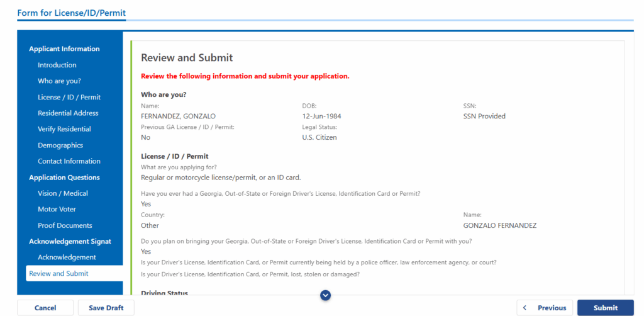This screenshot has height=316, width=644.
Task: Open Vision / Medical questions
Action: [63, 193]
